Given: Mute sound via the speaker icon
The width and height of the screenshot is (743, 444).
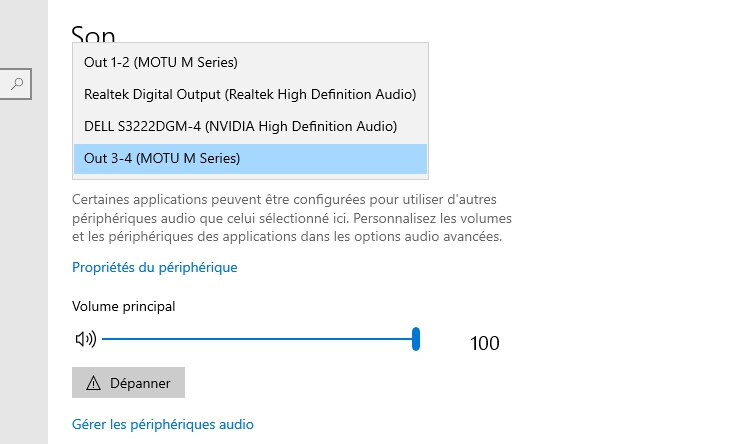Looking at the screenshot, I should tap(86, 339).
